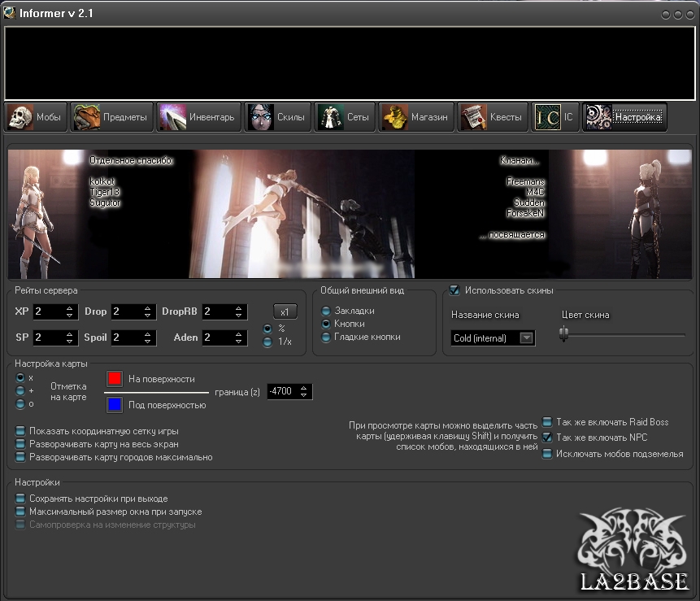Click the gears icon for Настройка

click(x=598, y=117)
